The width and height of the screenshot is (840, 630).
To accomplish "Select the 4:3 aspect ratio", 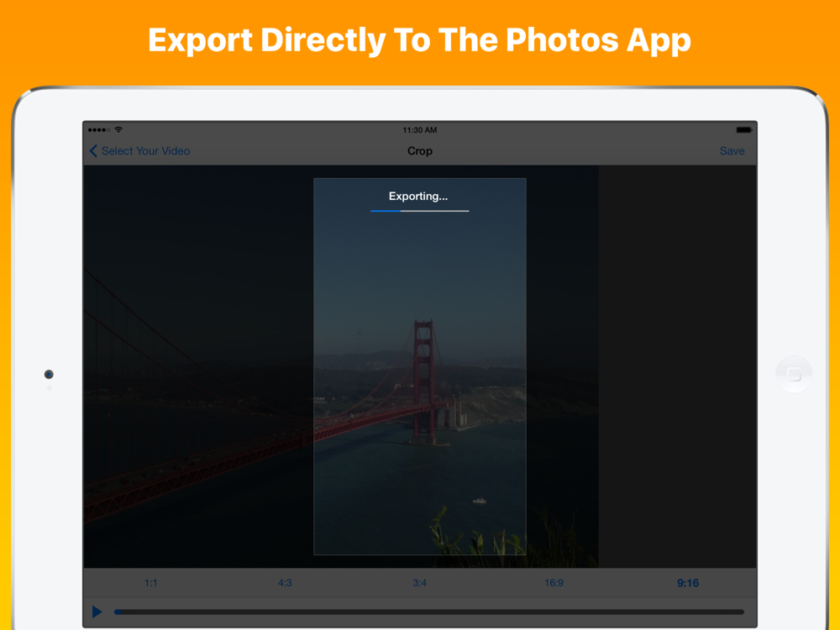I will tap(285, 583).
